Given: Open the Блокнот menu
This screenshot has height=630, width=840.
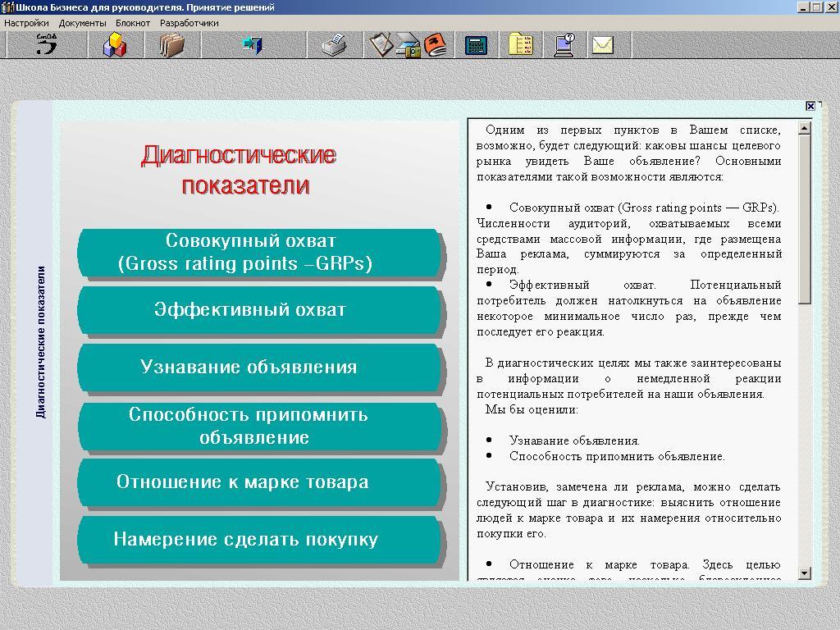Looking at the screenshot, I should coord(133,23).
